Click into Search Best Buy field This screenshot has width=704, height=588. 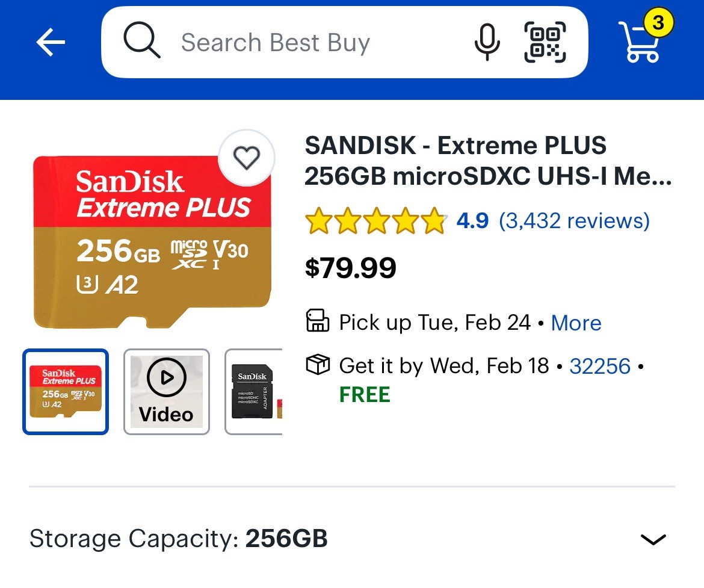tap(313, 43)
